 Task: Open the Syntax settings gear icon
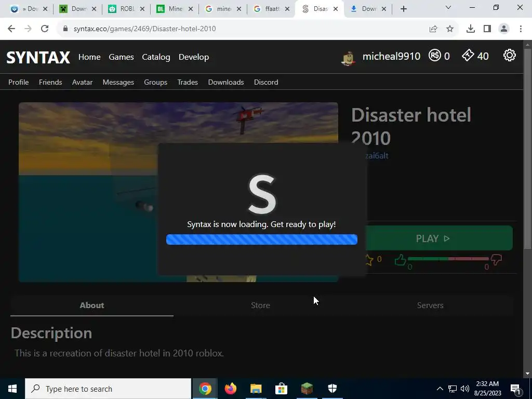tap(509, 55)
